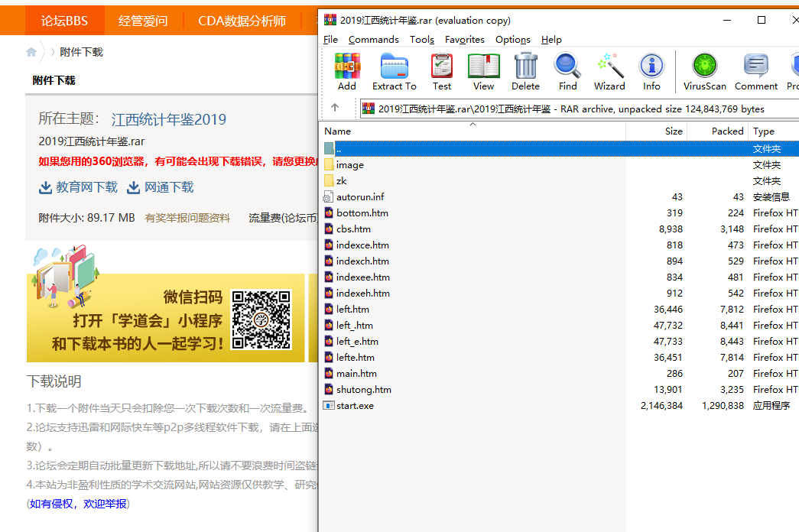
Task: Open the Favorites menu
Action: point(464,39)
